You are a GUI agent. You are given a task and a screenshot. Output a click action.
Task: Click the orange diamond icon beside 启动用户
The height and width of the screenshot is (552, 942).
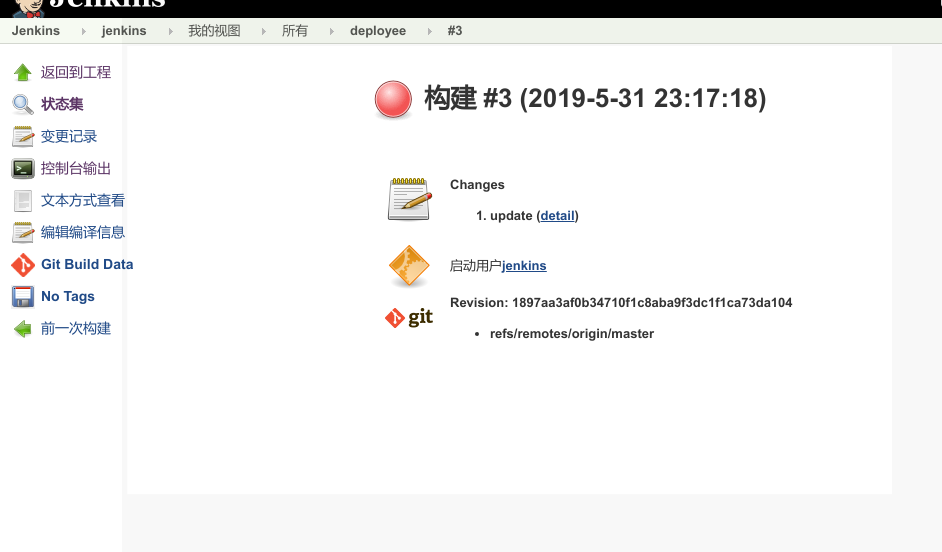(x=409, y=265)
